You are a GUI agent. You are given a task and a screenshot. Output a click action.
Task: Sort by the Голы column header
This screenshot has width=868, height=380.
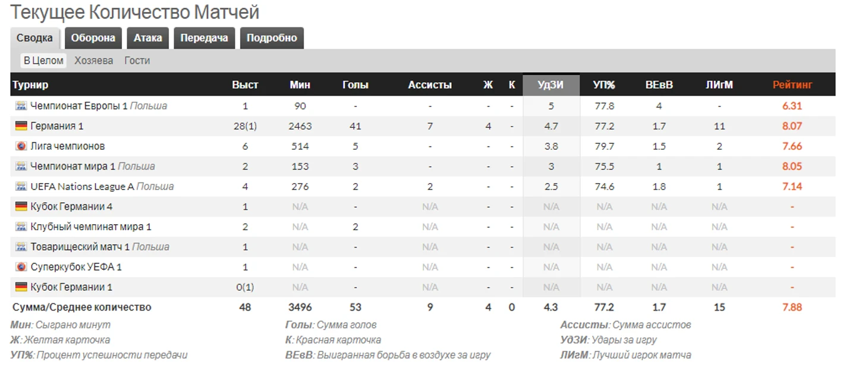click(x=355, y=85)
